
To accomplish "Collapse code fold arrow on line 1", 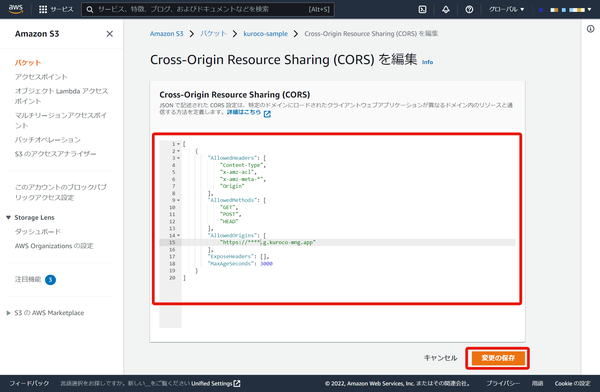I will pyautogui.click(x=178, y=144).
